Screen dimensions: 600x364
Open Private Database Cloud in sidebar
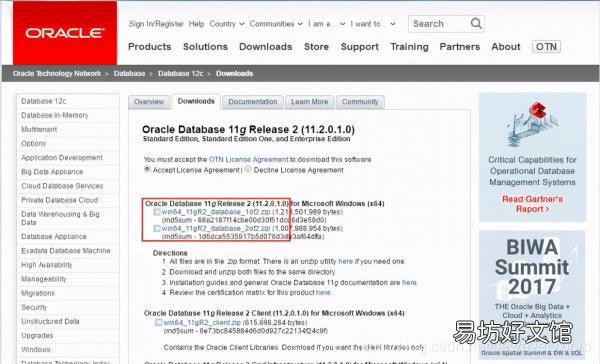click(x=60, y=200)
